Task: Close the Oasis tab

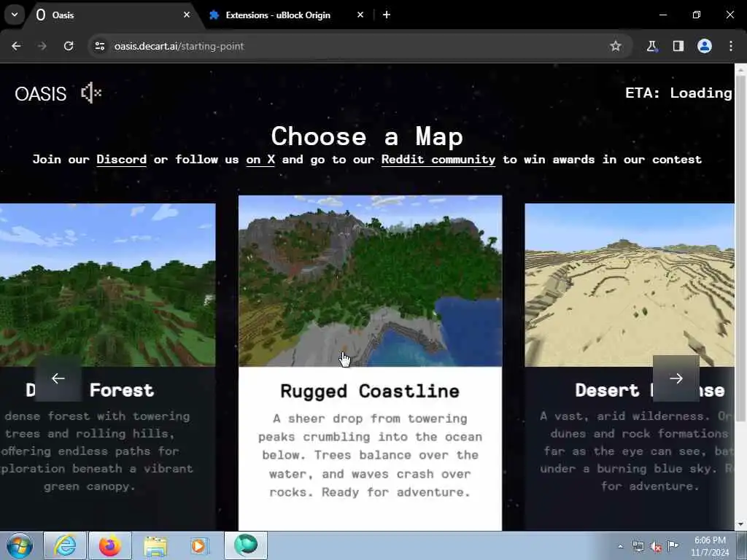Action: [187, 15]
